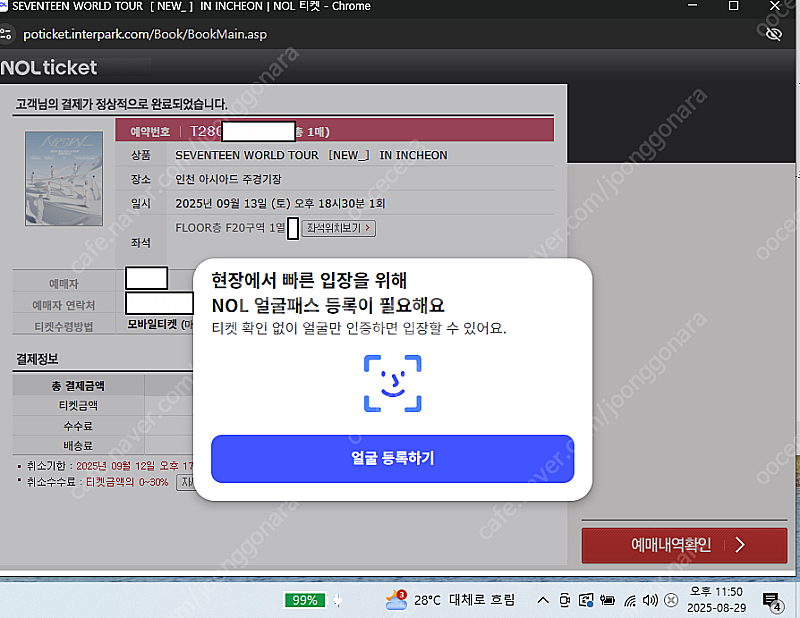800x618 pixels.
Task: Click the battery power tray icon
Action: click(x=607, y=600)
